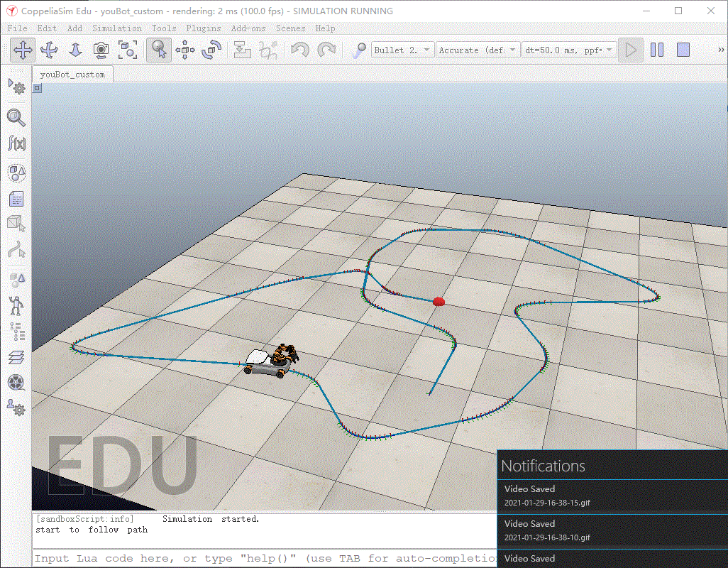Toggle the object rotate tool
Image resolution: width=728 pixels, height=568 pixels.
click(x=211, y=50)
